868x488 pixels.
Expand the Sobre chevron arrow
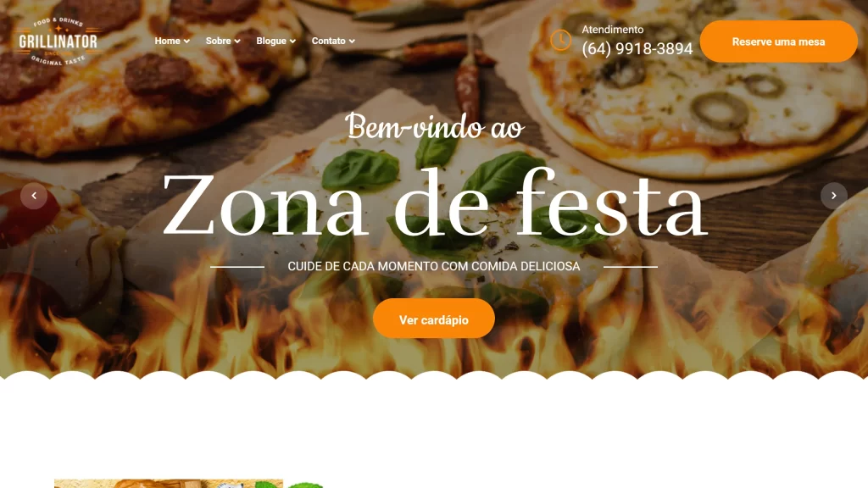(237, 42)
